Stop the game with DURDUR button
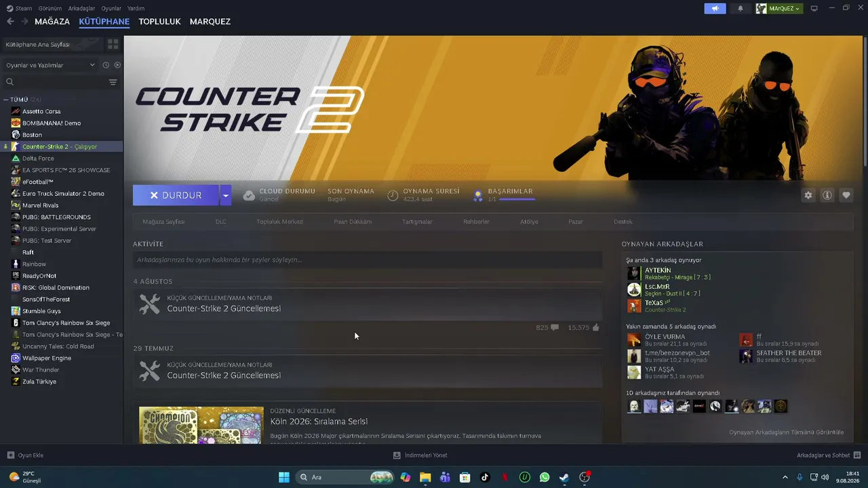Viewport: 868px width, 488px height. point(176,195)
